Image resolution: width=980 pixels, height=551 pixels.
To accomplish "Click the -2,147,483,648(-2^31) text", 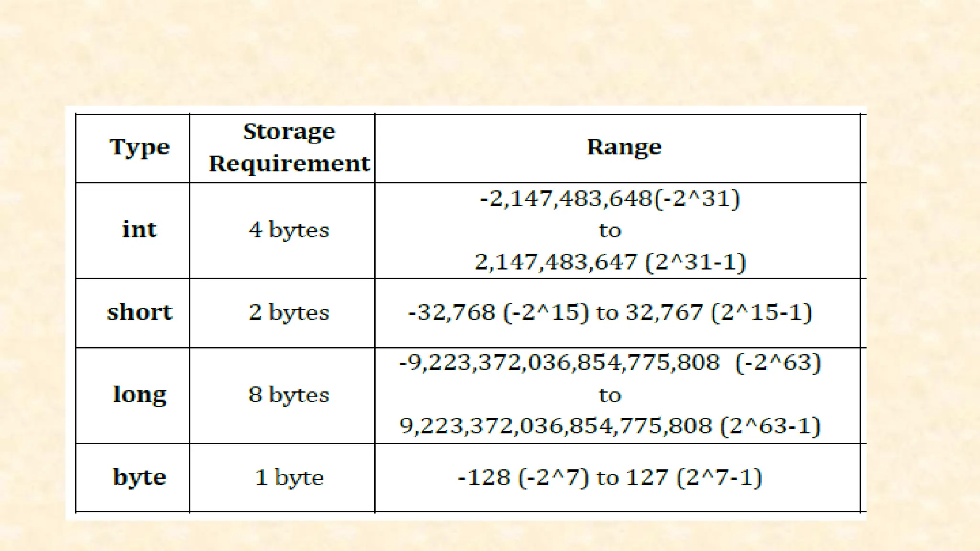I will [x=610, y=198].
